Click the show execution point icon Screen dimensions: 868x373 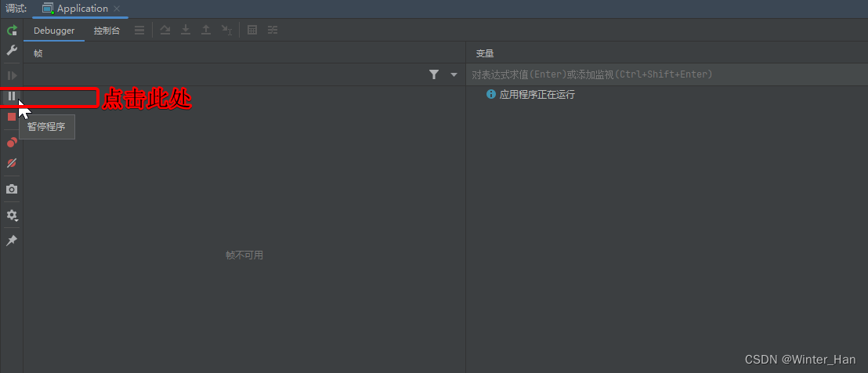139,31
